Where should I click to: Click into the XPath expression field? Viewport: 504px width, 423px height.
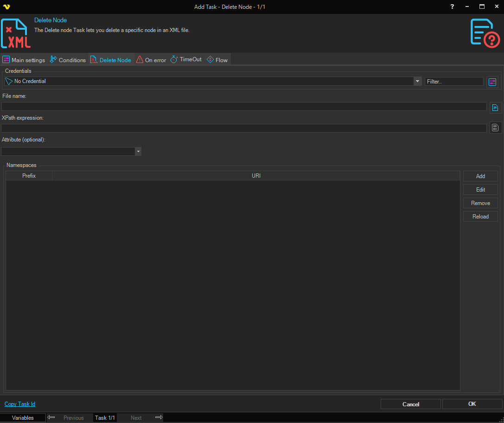point(244,128)
